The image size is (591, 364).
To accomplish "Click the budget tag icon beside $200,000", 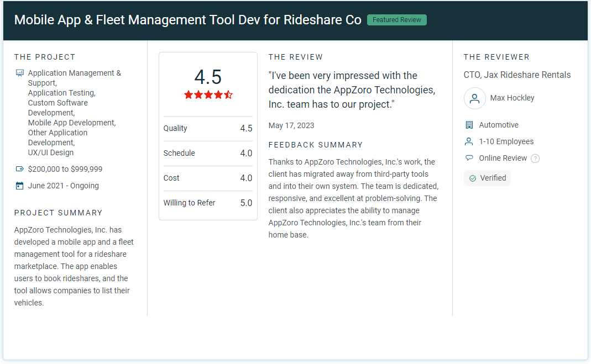I will pyautogui.click(x=20, y=169).
